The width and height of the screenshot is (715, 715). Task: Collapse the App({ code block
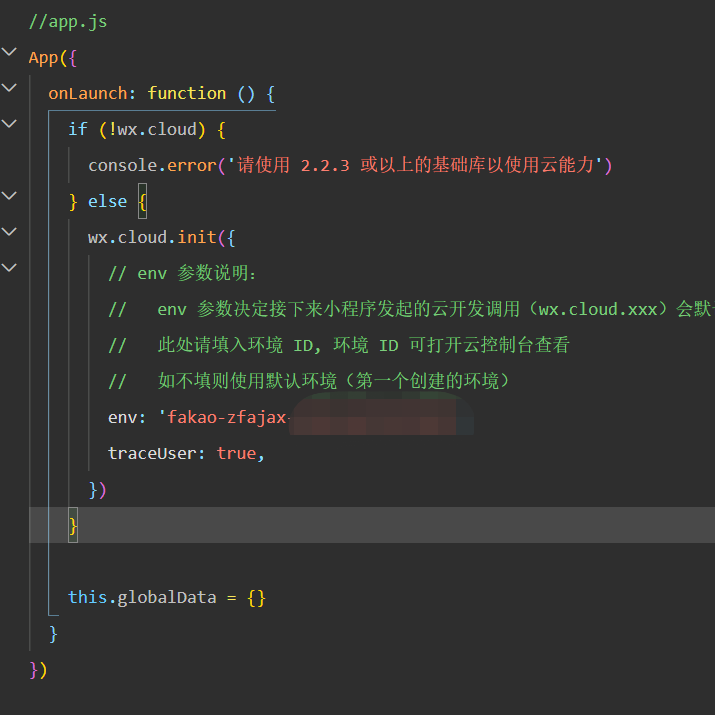[10, 52]
